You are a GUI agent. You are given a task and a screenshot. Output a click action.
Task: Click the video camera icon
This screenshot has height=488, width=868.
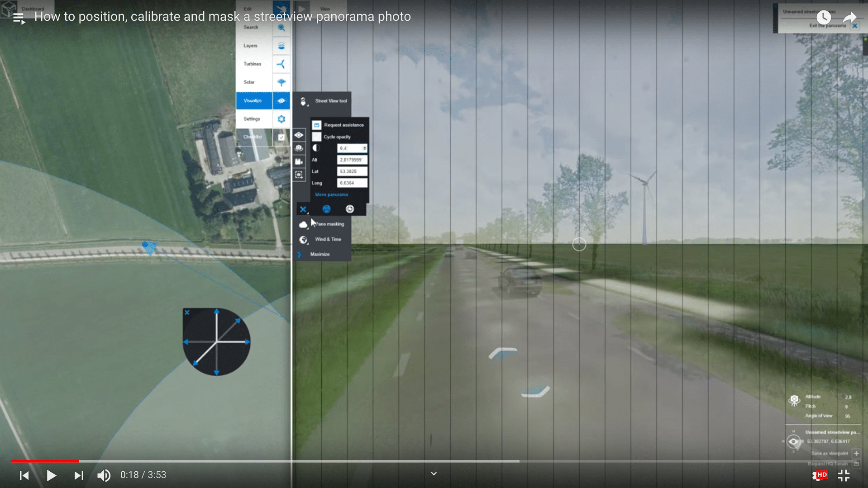click(299, 161)
